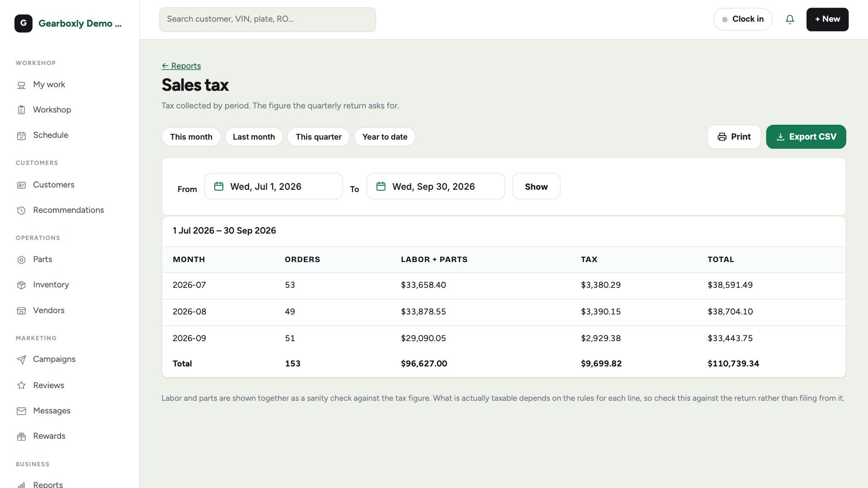Screen dimensions: 868x488
Task: Click the Show button
Action: click(x=536, y=186)
